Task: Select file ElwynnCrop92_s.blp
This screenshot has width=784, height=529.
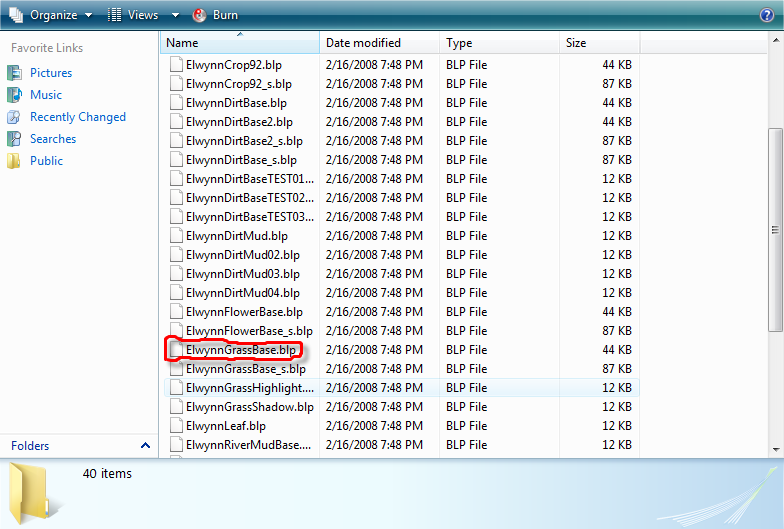Action: [239, 84]
